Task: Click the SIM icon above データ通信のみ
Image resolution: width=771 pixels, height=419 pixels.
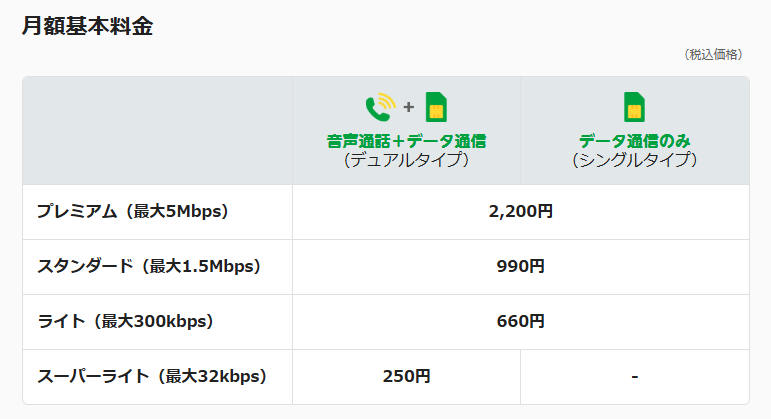Action: 634,107
